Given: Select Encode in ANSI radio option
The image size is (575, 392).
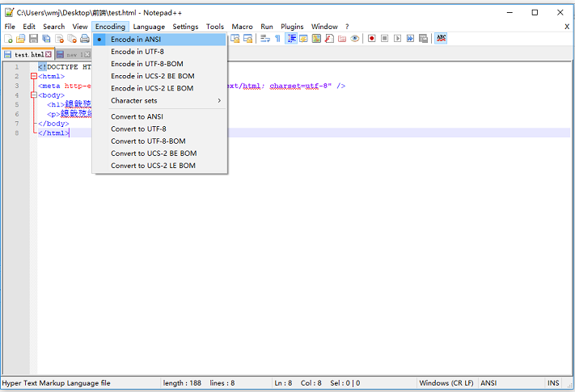Looking at the screenshot, I should 159,40.
